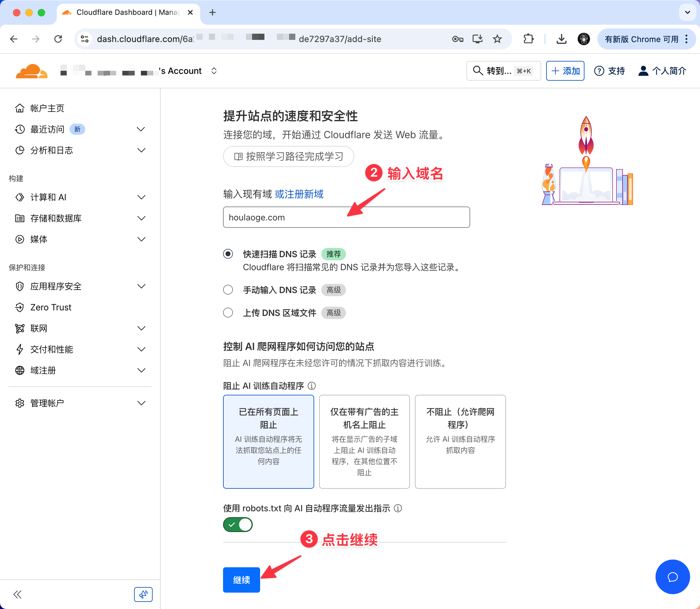Open the account switcher dropdown arrows
Viewport: 700px width, 609px height.
214,71
